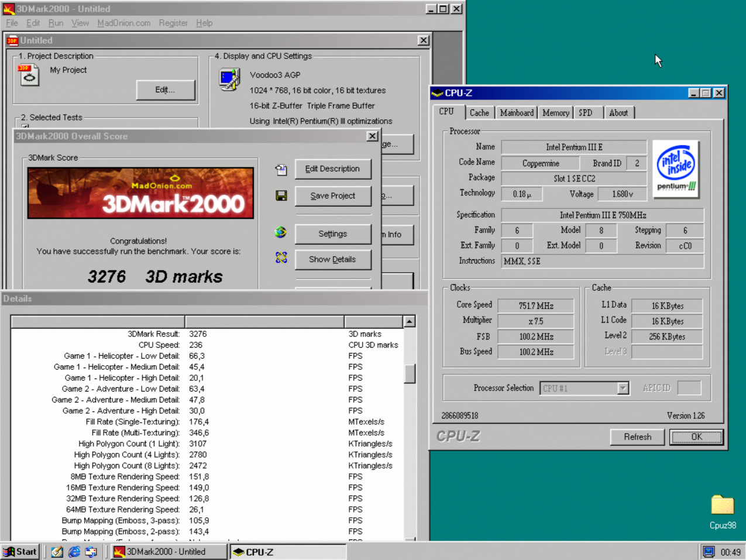
Task: Click the Settings button in score dialog
Action: 333,233
